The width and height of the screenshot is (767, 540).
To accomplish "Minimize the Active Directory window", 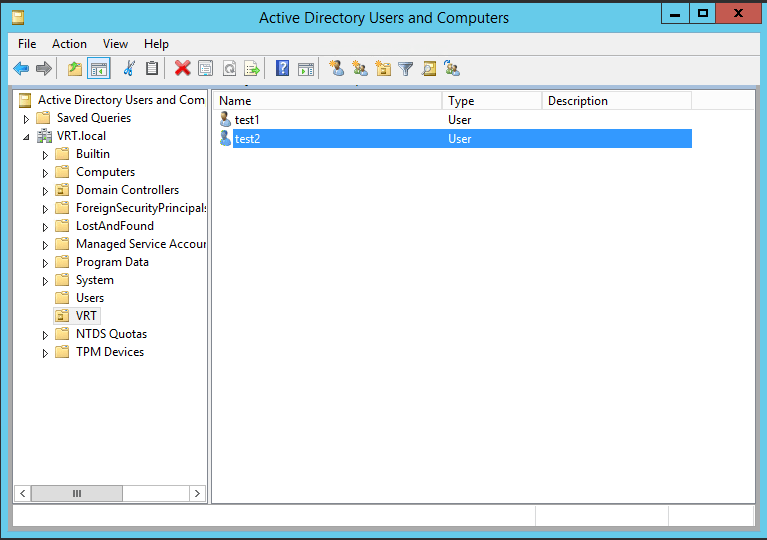I will click(x=675, y=14).
